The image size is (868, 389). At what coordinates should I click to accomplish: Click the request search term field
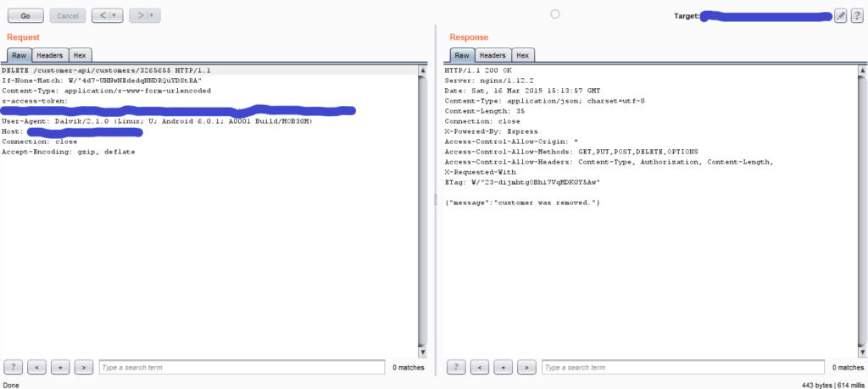(x=241, y=367)
